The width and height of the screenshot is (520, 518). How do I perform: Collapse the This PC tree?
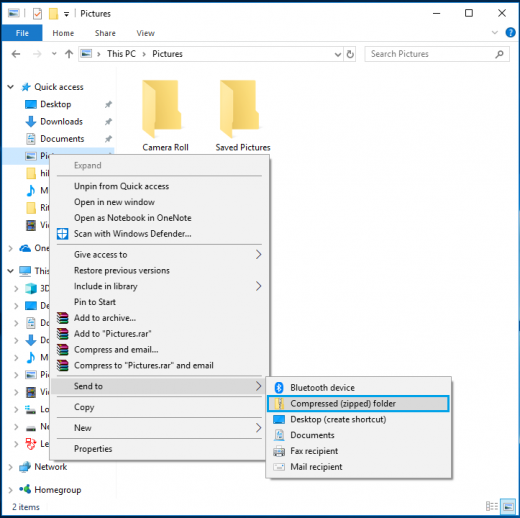pyautogui.click(x=10, y=271)
